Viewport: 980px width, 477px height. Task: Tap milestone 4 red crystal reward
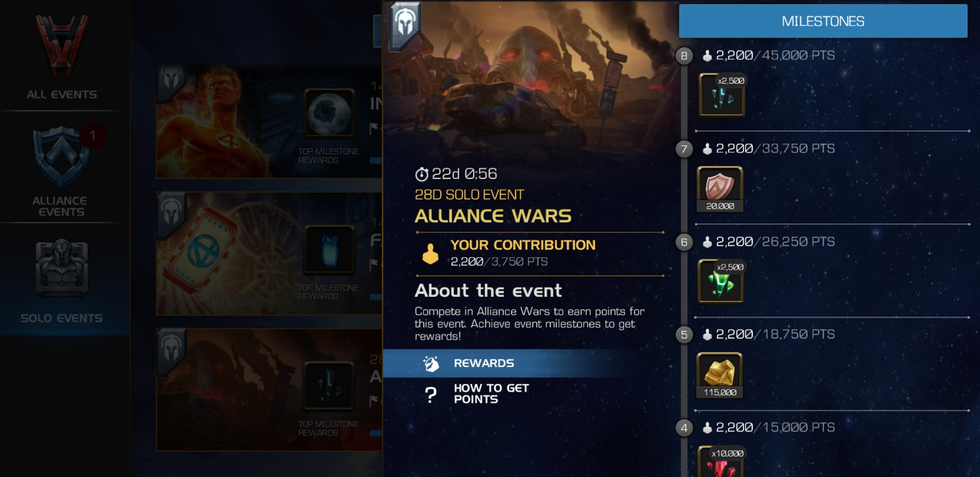point(721,462)
